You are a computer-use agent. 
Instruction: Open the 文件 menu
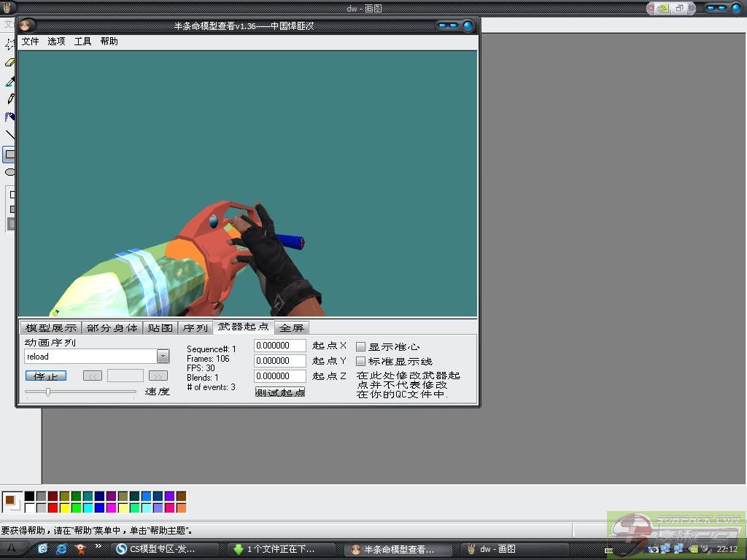30,42
